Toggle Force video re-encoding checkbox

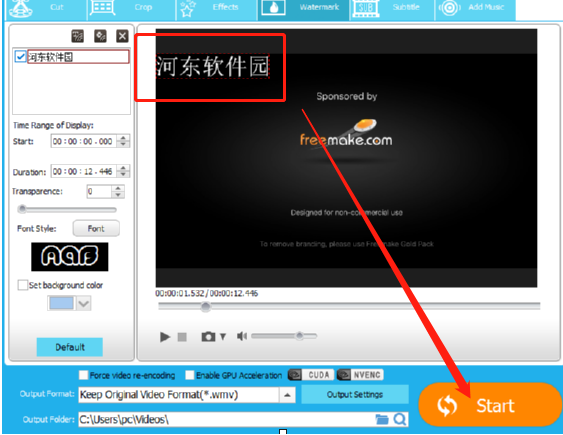[x=83, y=375]
